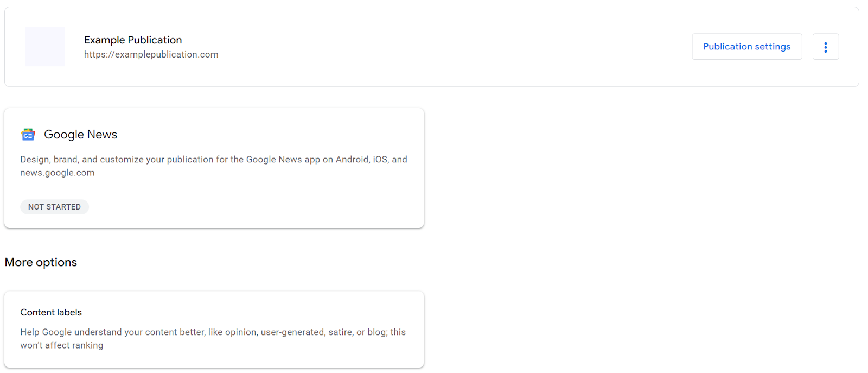Click the Google News logo icon
This screenshot has height=373, width=868.
(28, 135)
